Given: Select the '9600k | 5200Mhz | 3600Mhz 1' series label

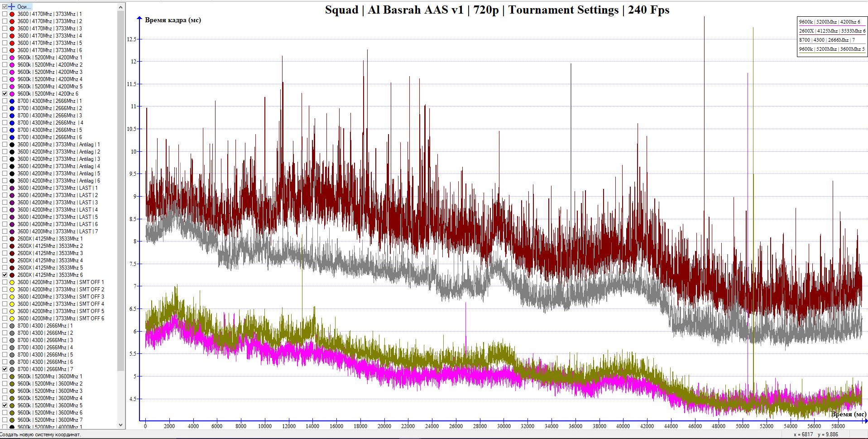Looking at the screenshot, I should (50, 376).
